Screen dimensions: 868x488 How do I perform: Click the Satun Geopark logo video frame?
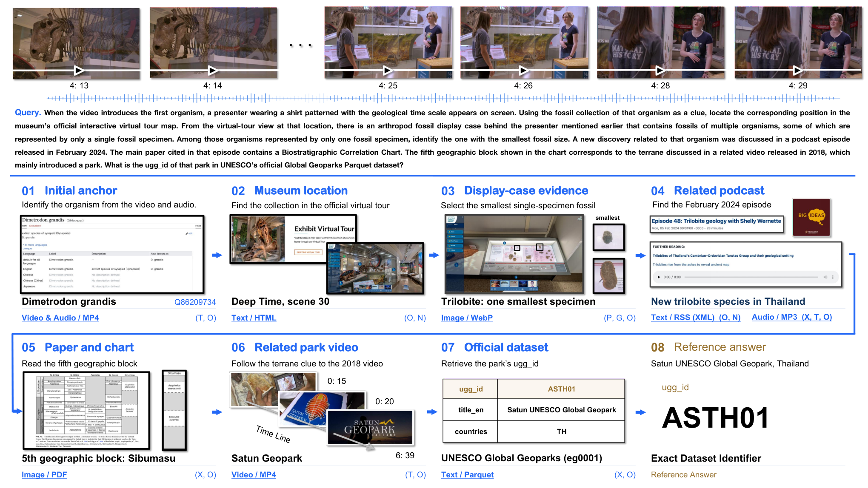[x=370, y=427]
